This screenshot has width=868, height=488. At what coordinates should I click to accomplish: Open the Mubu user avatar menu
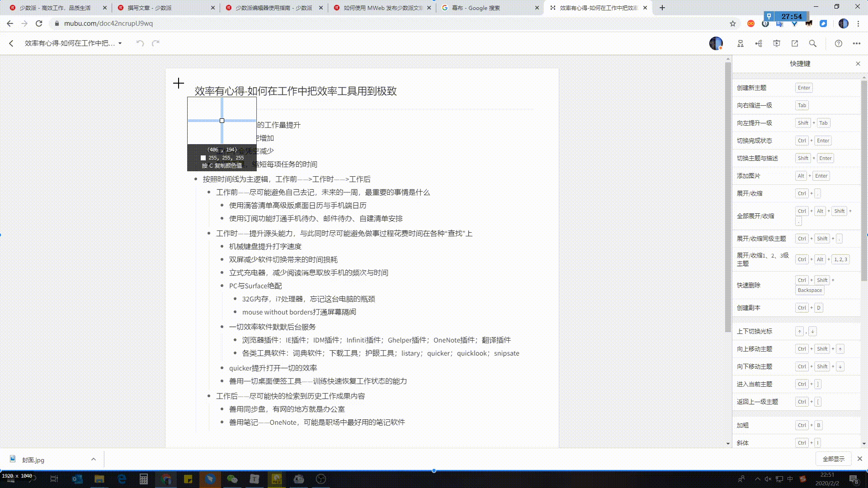(x=716, y=43)
